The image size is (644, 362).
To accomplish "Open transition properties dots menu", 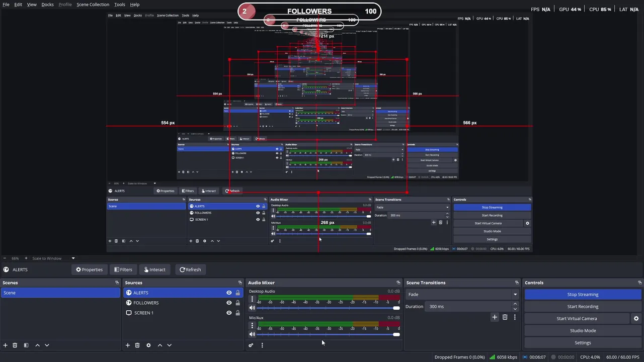I will pyautogui.click(x=515, y=317).
